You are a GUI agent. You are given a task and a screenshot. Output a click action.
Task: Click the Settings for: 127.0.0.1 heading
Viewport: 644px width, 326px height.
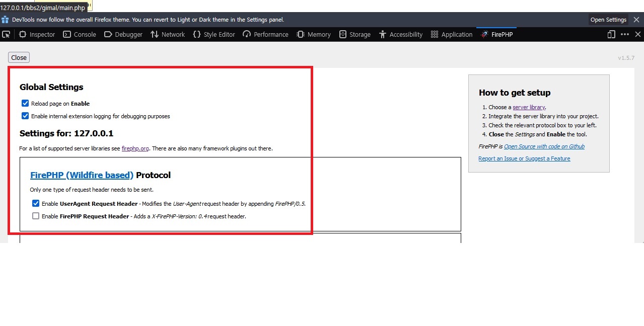click(x=66, y=133)
